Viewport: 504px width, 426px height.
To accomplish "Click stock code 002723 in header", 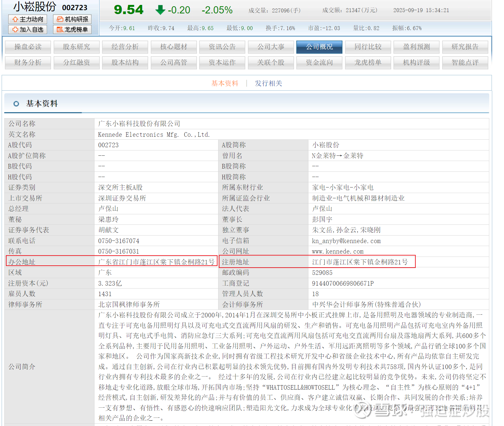I will click(x=75, y=8).
